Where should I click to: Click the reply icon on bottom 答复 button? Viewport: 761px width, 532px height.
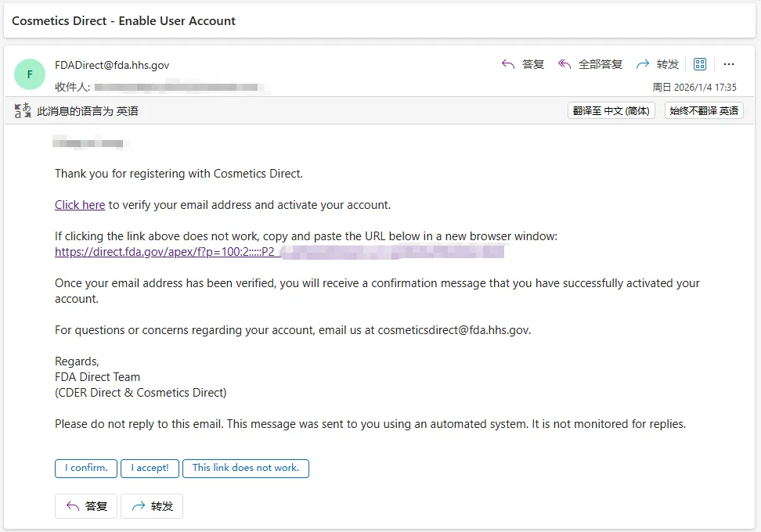(x=73, y=506)
